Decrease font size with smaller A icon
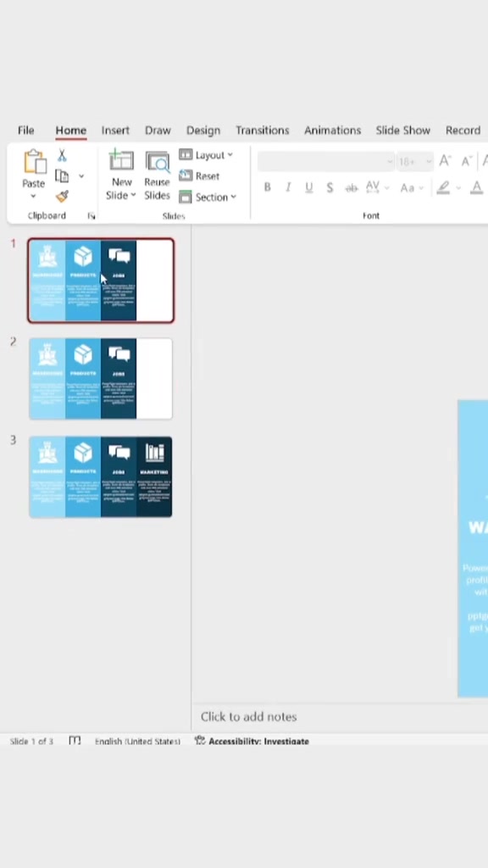This screenshot has width=488, height=868. [x=467, y=161]
